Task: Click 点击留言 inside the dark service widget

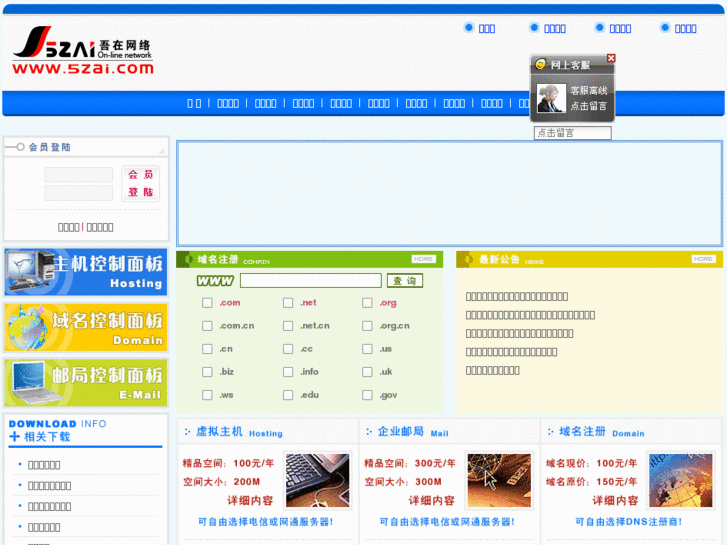Action: click(588, 106)
